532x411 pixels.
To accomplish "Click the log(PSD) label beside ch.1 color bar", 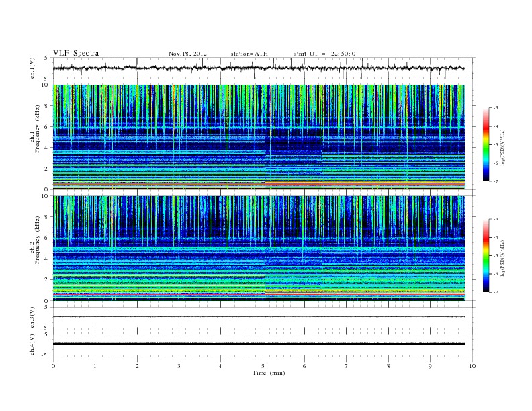I will [503, 148].
